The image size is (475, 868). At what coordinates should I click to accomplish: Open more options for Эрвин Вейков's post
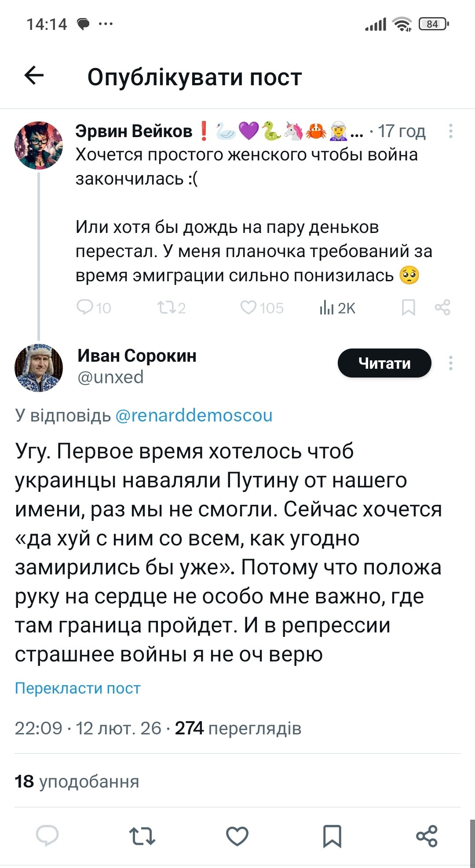point(450,131)
